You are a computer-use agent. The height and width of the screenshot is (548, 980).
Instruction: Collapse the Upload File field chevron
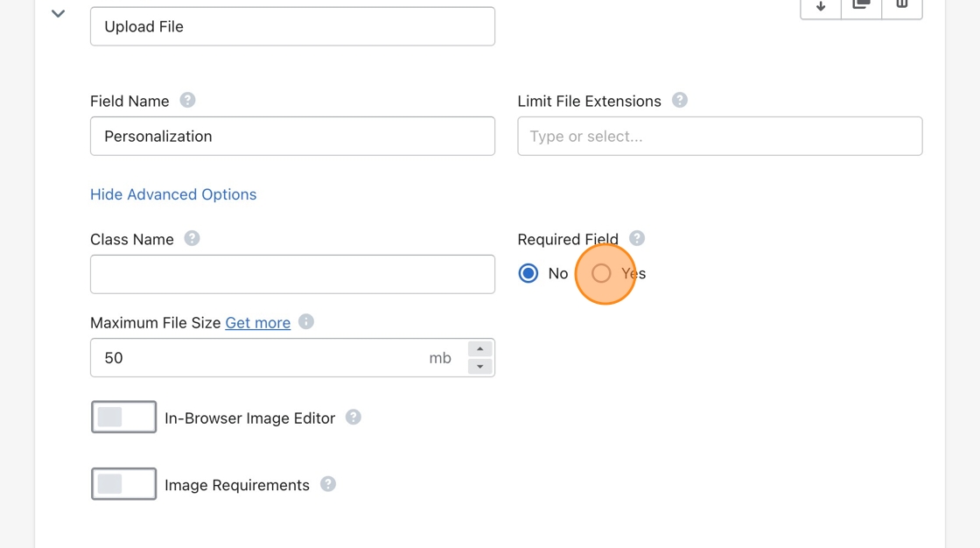click(x=58, y=14)
